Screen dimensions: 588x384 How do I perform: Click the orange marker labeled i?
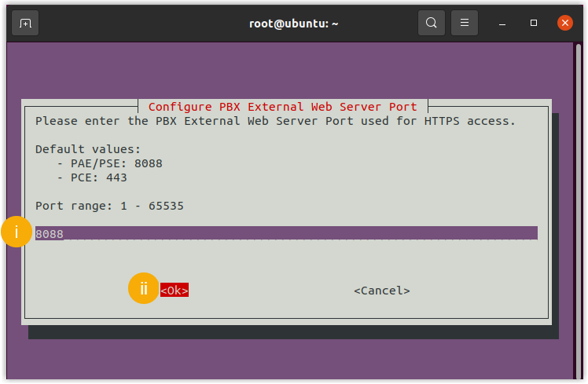(17, 232)
